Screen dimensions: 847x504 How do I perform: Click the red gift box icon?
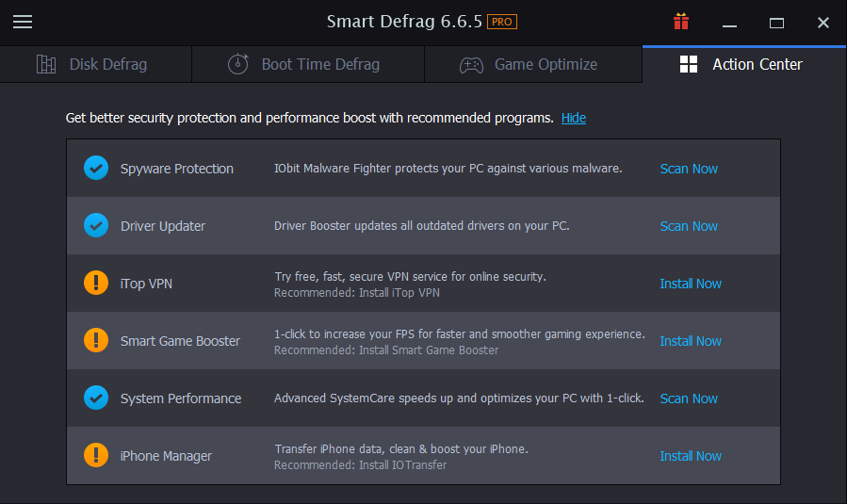tap(680, 21)
